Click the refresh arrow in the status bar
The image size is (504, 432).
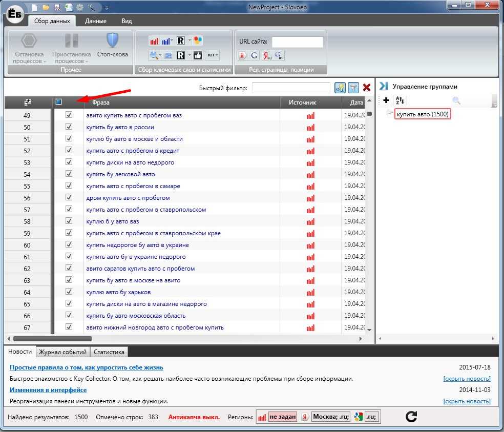click(411, 416)
